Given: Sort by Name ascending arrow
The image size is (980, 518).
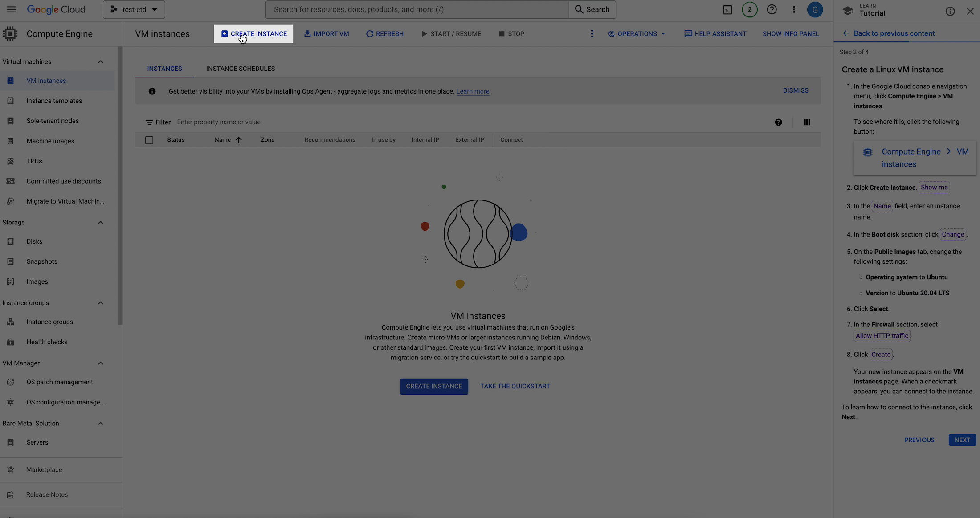Looking at the screenshot, I should (x=239, y=140).
